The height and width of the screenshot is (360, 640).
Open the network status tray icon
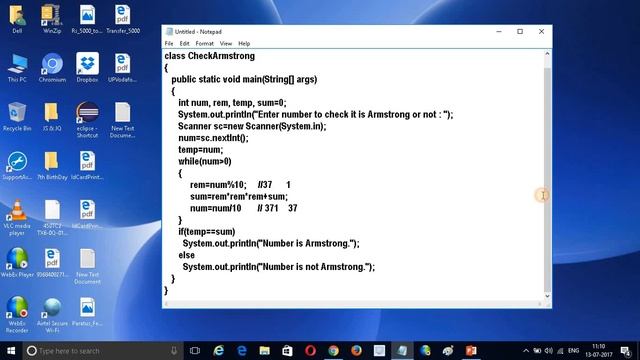(x=560, y=351)
